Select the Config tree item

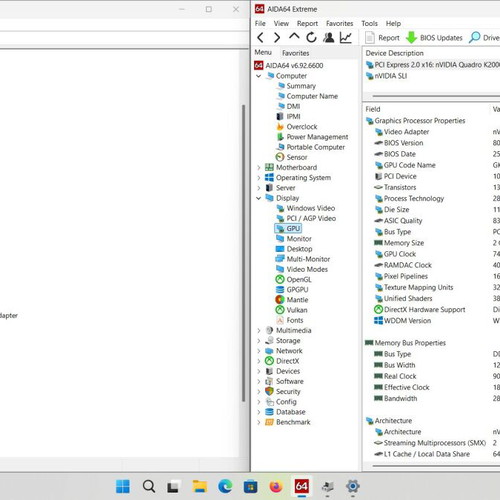click(x=281, y=402)
